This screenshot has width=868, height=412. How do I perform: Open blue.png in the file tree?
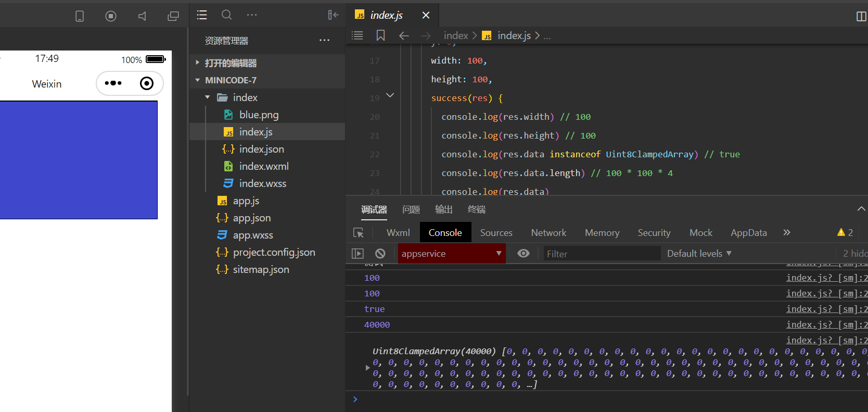pos(259,115)
